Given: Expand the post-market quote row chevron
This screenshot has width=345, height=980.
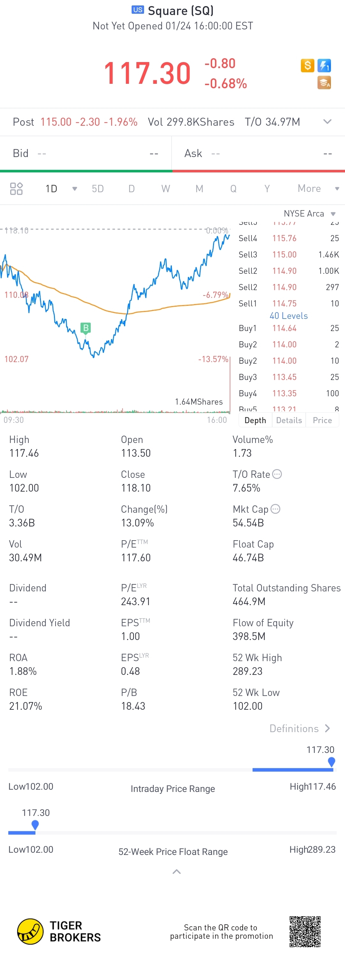Looking at the screenshot, I should tap(327, 122).
